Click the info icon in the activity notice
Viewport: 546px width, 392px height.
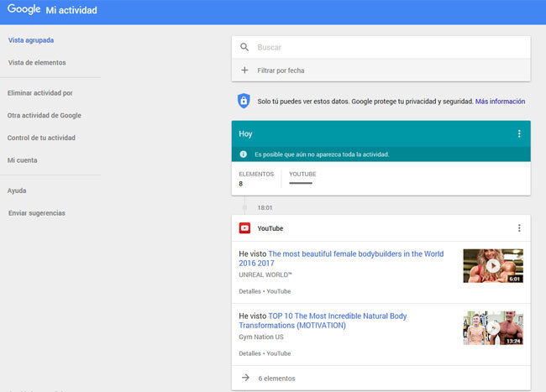click(x=244, y=154)
